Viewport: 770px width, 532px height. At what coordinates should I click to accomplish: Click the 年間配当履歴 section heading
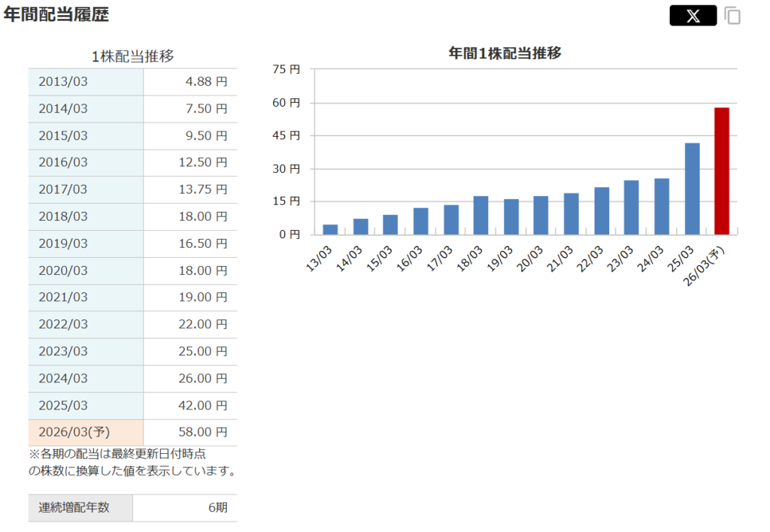[56, 15]
